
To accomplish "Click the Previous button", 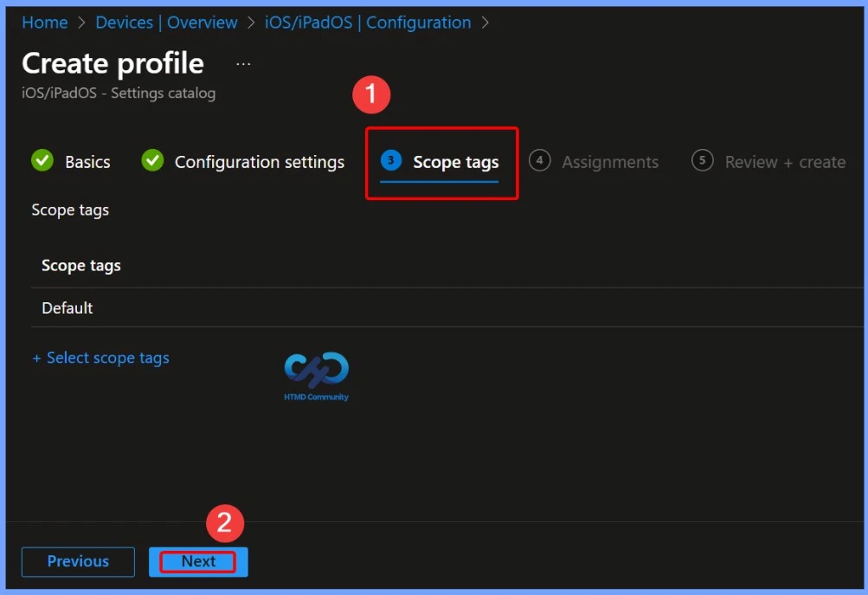I will [77, 561].
